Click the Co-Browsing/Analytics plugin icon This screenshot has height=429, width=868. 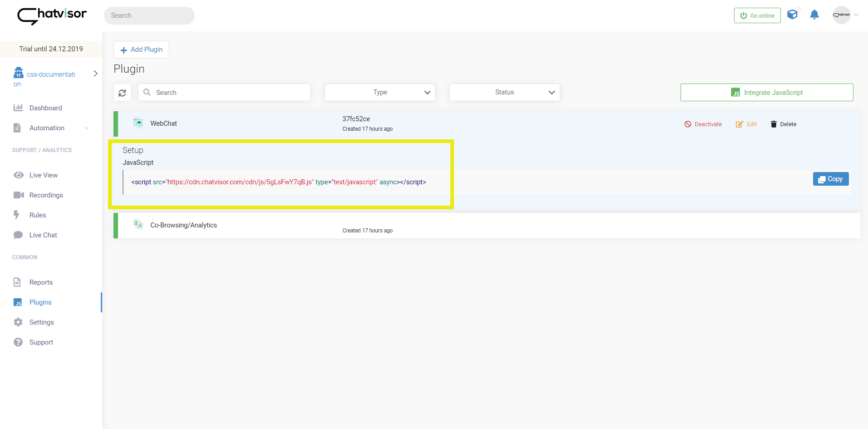(x=138, y=224)
